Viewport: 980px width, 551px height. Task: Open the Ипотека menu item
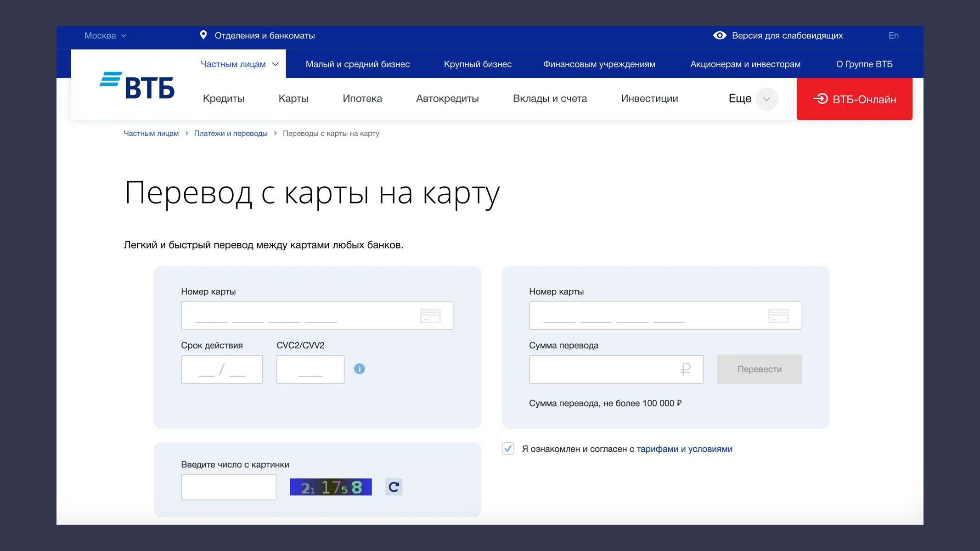(x=362, y=98)
